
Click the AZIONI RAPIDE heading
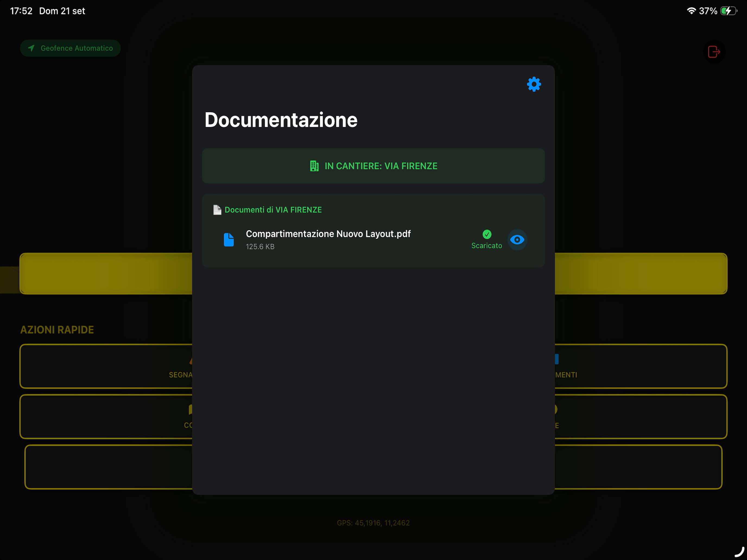57,330
